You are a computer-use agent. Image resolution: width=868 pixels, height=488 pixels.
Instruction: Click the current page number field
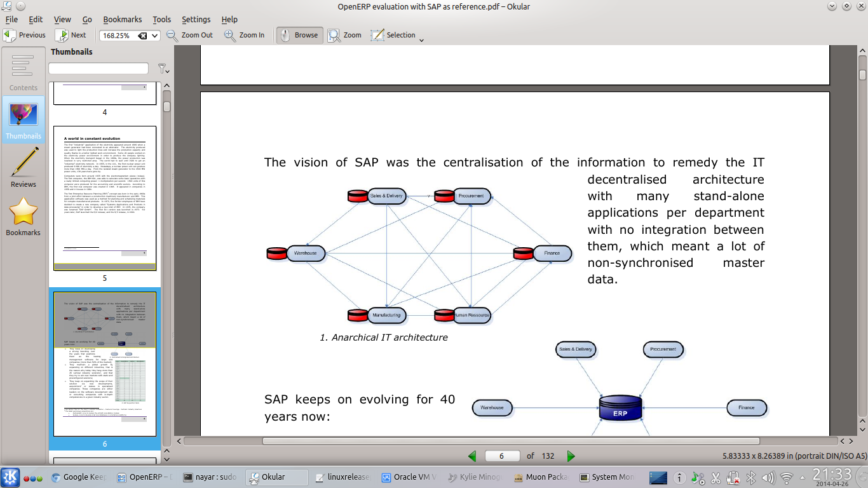(502, 456)
